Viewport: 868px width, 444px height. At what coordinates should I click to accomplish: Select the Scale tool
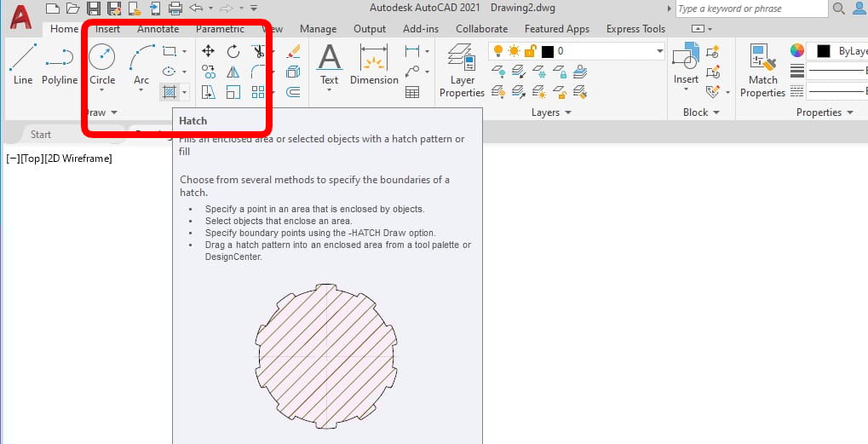(x=233, y=92)
